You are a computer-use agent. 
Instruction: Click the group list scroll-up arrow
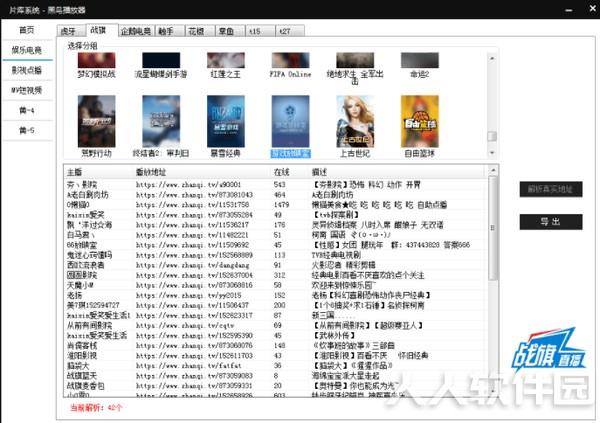pyautogui.click(x=492, y=58)
